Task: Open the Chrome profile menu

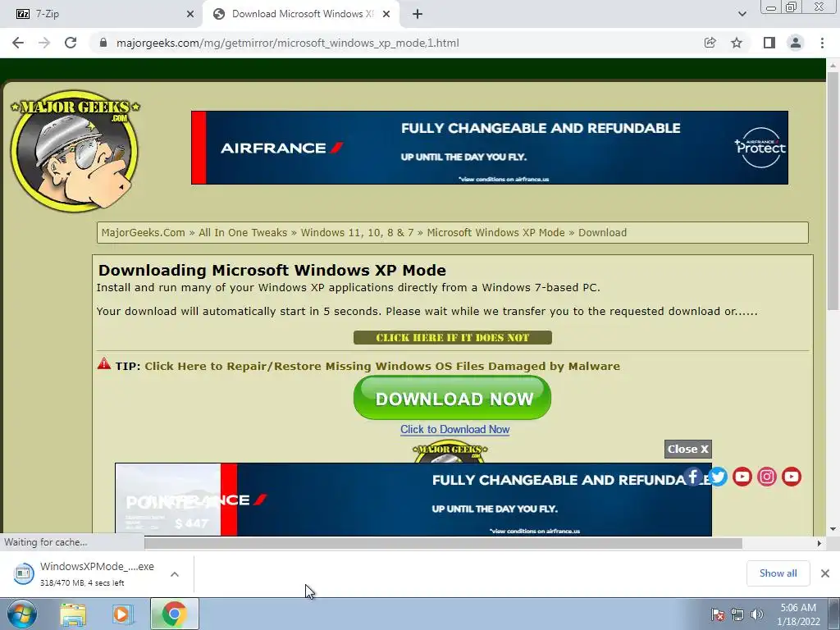Action: (796, 43)
